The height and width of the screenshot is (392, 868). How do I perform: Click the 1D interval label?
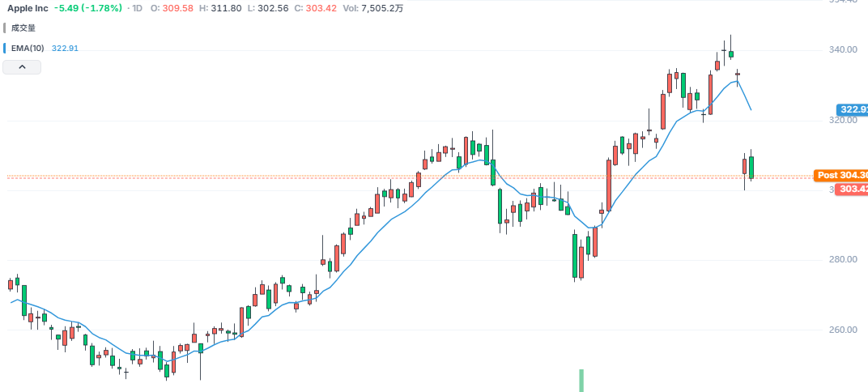click(x=137, y=9)
